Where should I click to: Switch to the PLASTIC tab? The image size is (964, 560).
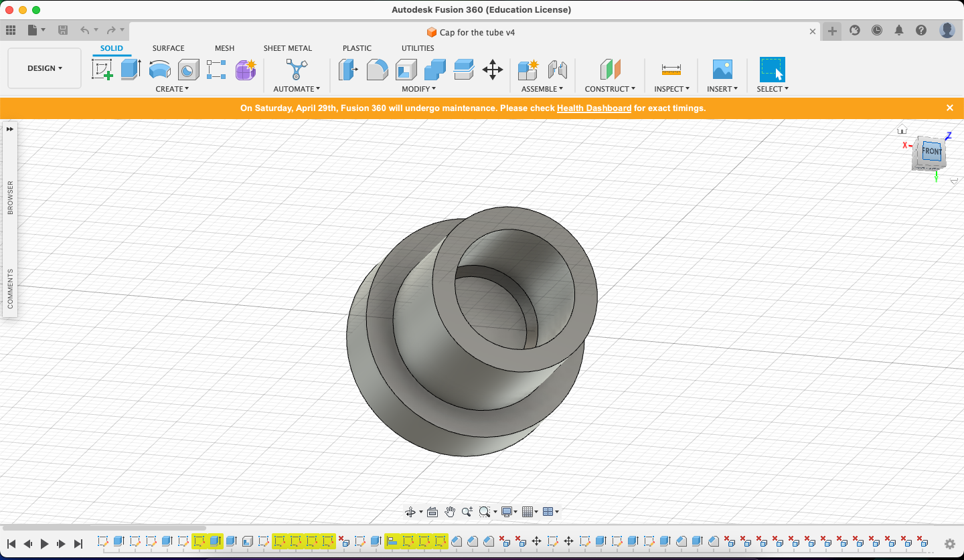[x=357, y=48]
